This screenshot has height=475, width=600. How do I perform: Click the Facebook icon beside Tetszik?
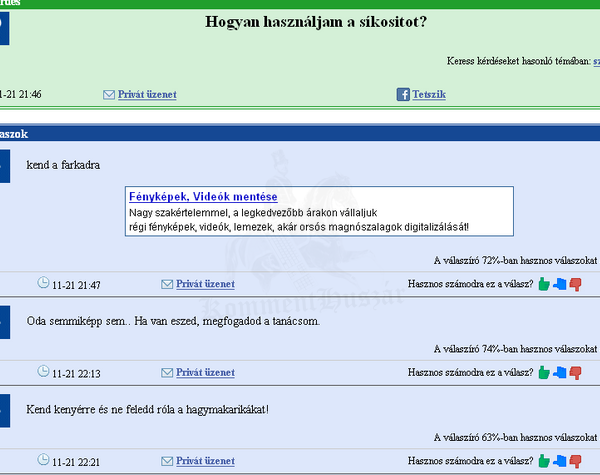click(x=403, y=94)
